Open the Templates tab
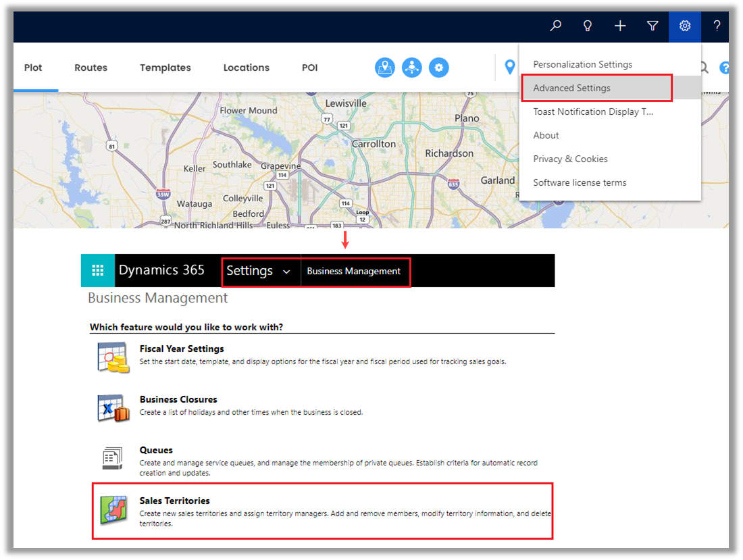The width and height of the screenshot is (743, 560). (165, 68)
